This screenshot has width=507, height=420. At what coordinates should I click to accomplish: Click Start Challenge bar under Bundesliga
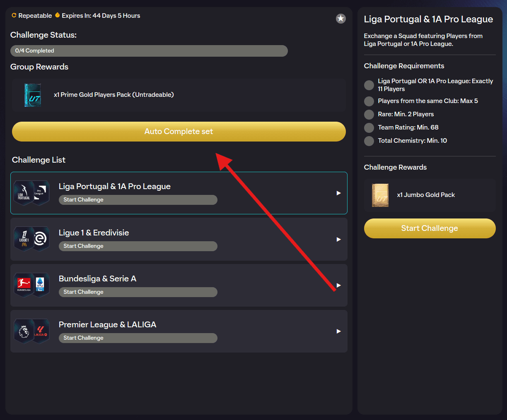(138, 292)
